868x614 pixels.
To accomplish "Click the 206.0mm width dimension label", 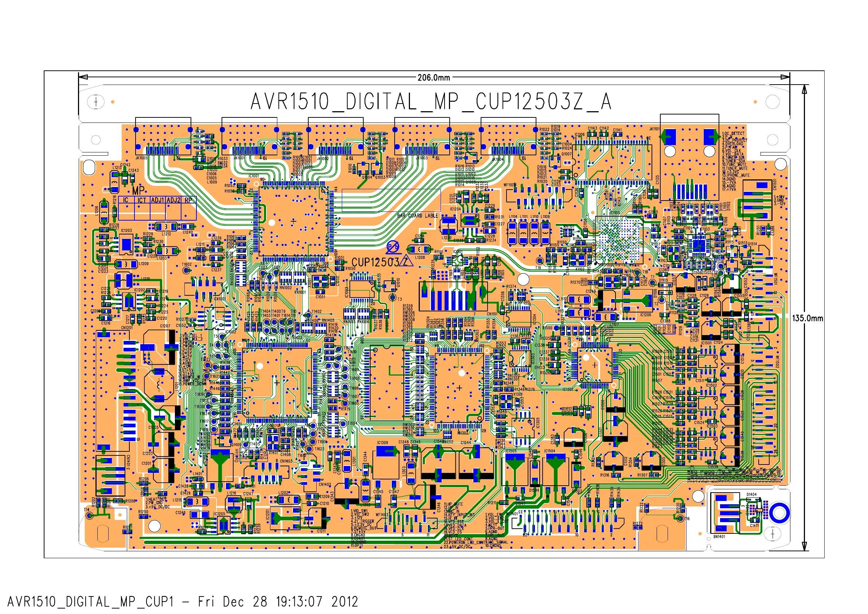I will 434,78.
